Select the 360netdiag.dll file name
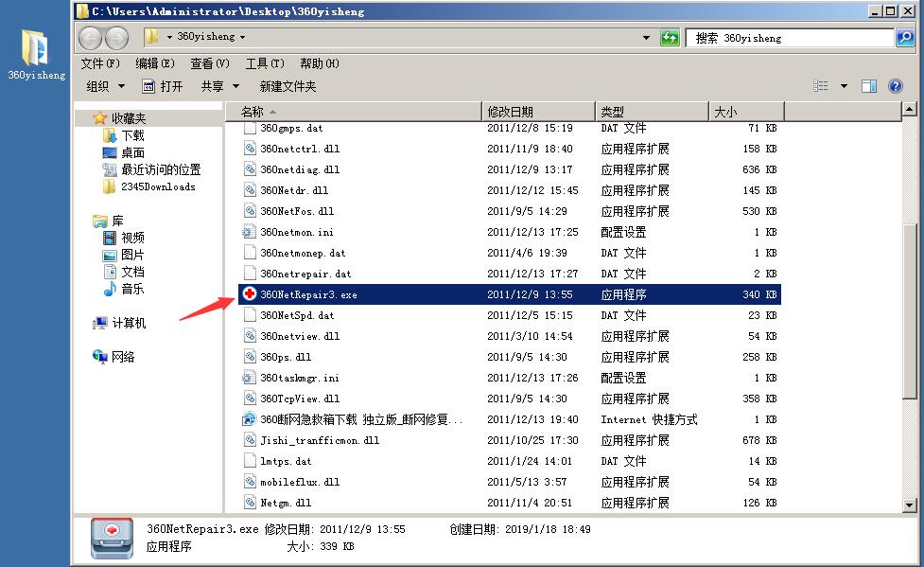Screen dimensions: 924x567 tap(300, 169)
